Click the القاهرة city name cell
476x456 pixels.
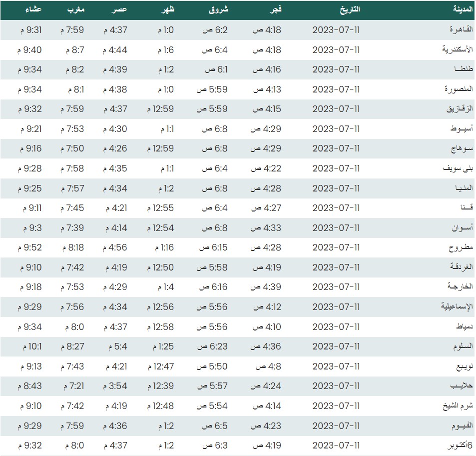click(459, 30)
